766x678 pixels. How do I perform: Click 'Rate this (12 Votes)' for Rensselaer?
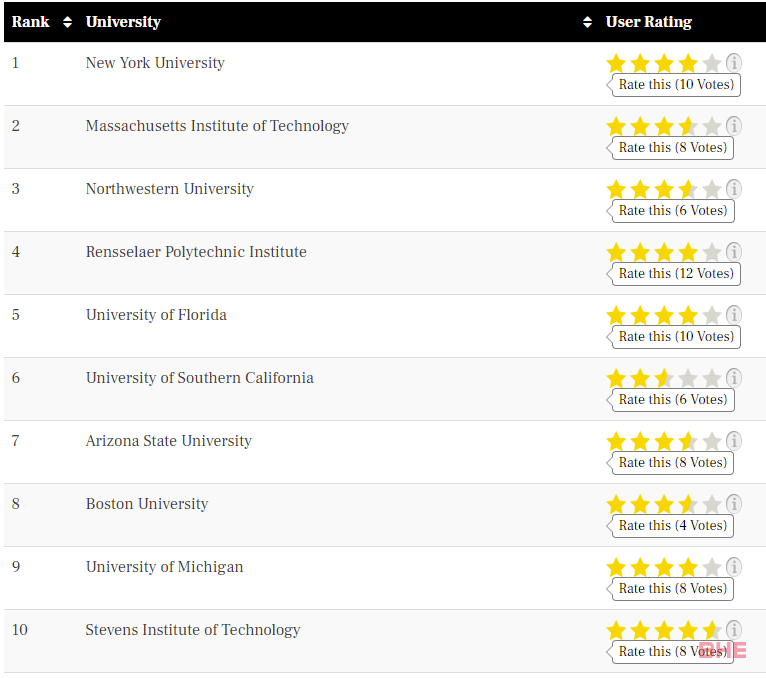point(674,274)
